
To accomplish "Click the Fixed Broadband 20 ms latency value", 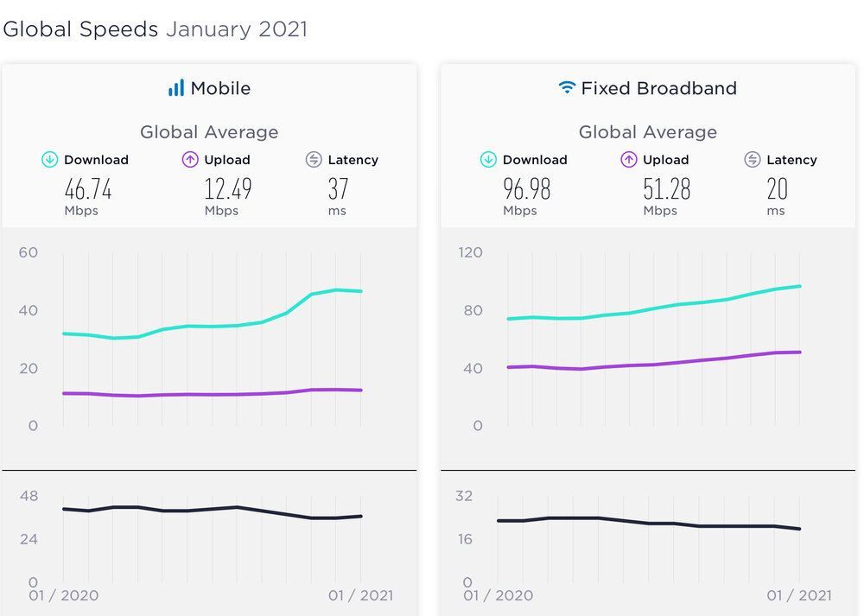I will [777, 189].
